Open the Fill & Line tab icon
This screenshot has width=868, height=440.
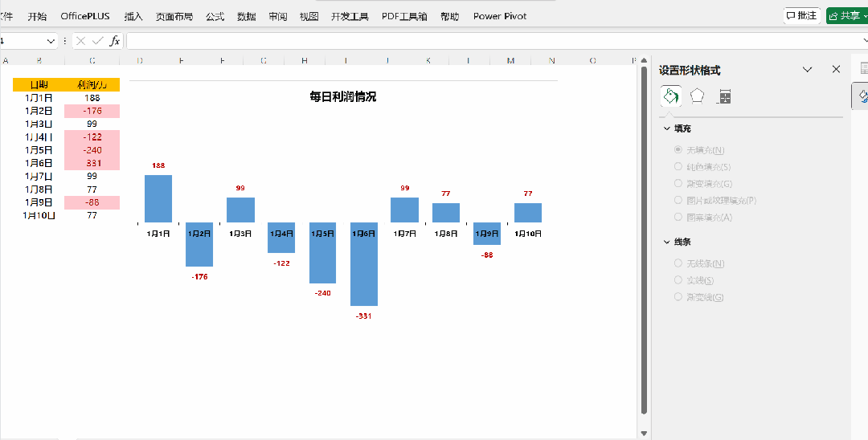pos(671,97)
